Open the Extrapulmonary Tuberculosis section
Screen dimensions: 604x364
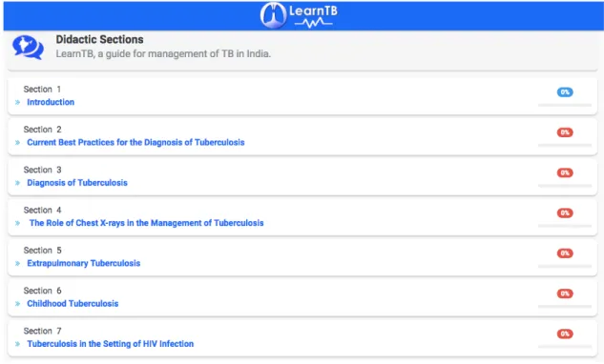[x=84, y=263]
